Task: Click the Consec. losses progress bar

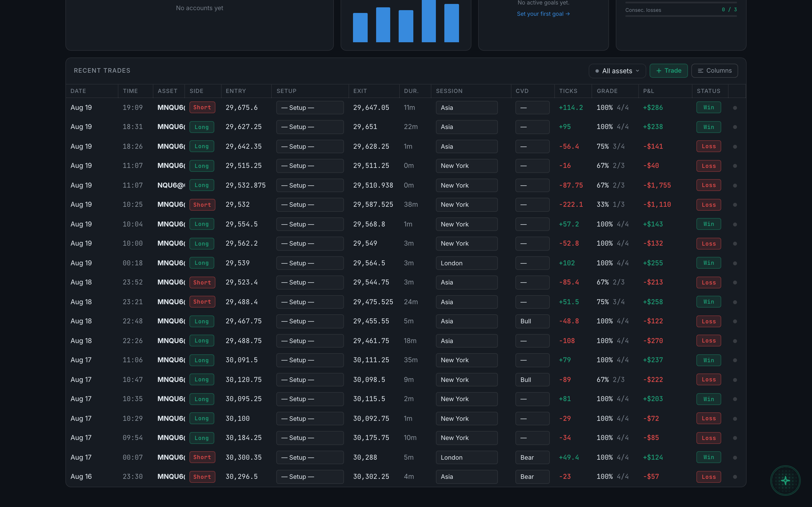Action: point(681,16)
